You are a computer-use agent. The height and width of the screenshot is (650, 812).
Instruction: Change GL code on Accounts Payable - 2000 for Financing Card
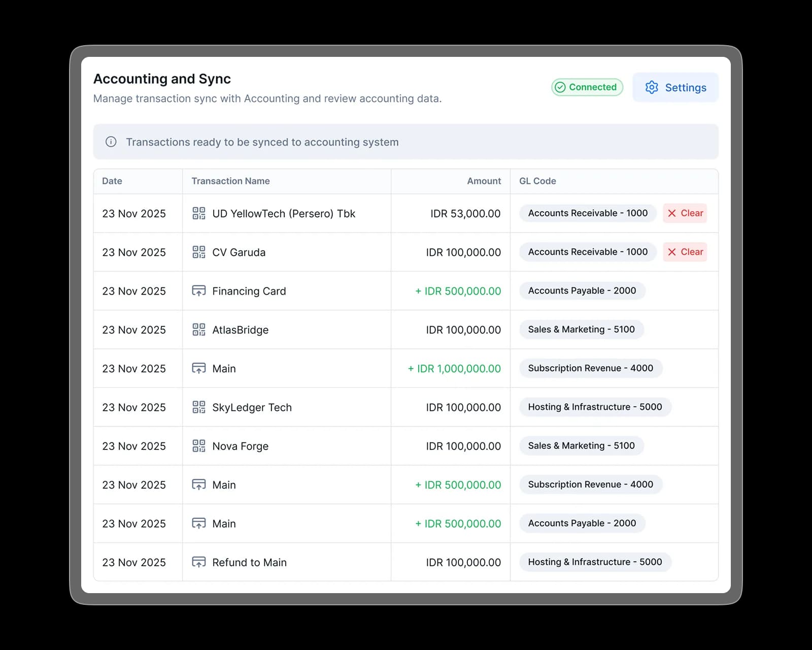tap(582, 290)
